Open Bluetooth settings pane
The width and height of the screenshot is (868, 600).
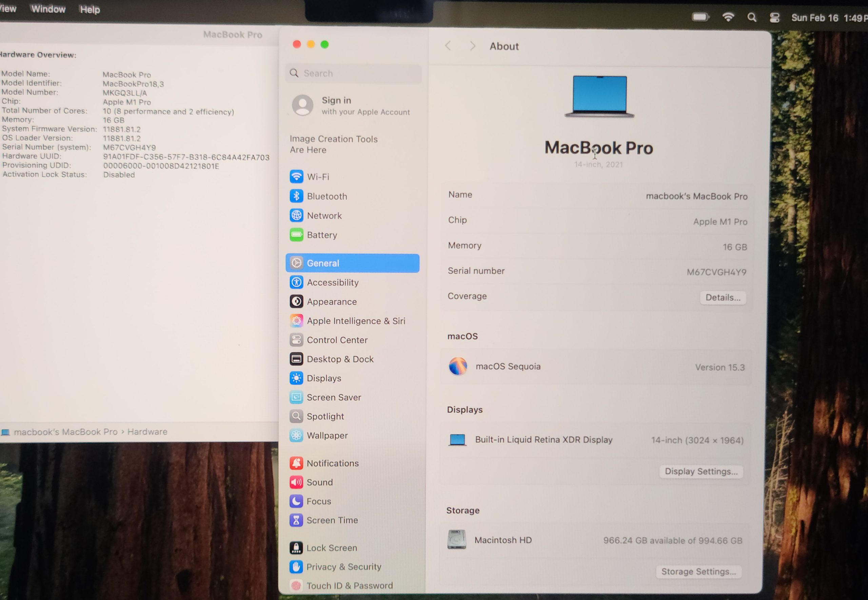pos(326,196)
